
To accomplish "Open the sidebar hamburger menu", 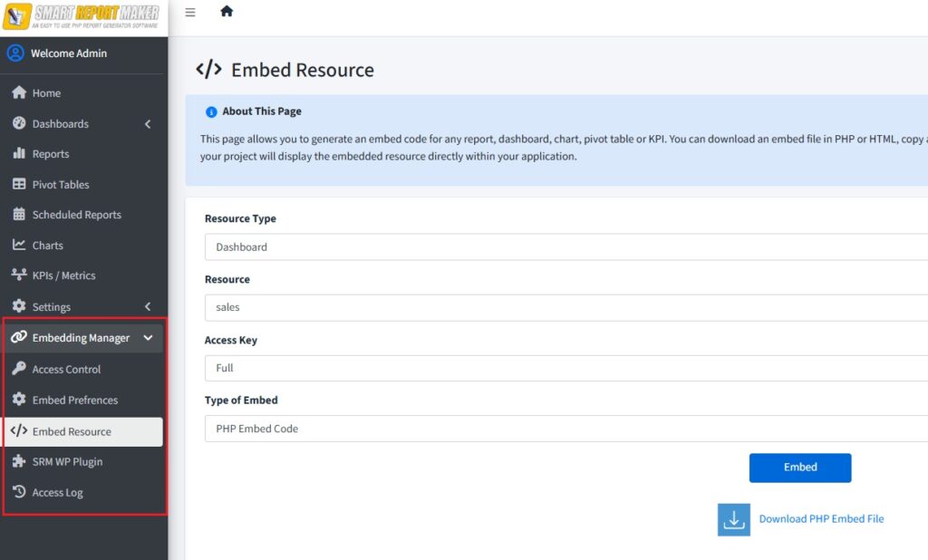I will [189, 13].
